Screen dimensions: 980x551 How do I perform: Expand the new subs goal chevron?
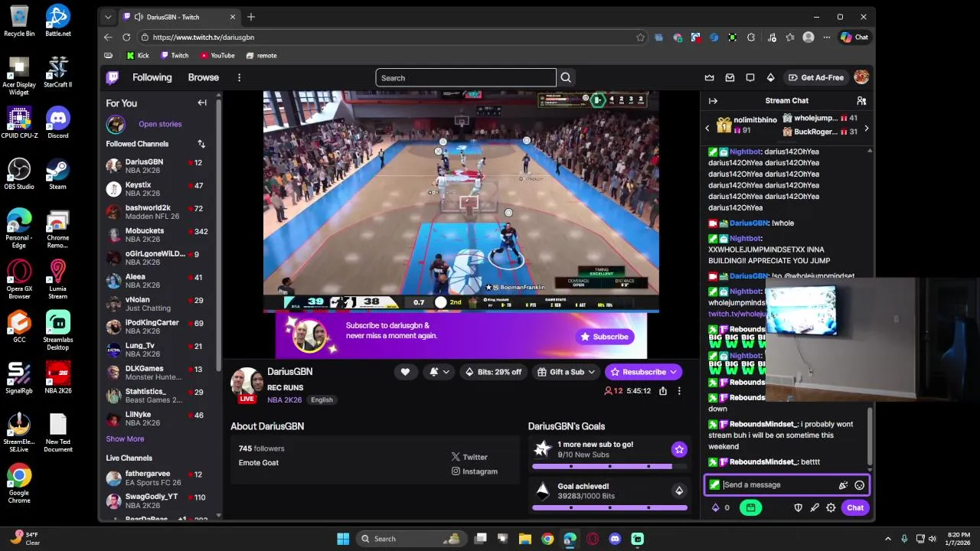click(679, 449)
